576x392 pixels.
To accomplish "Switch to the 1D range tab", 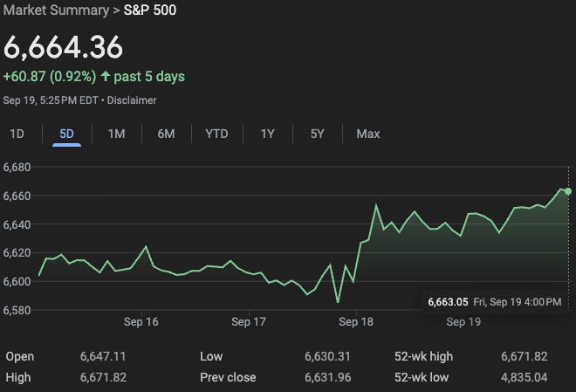I will click(17, 134).
